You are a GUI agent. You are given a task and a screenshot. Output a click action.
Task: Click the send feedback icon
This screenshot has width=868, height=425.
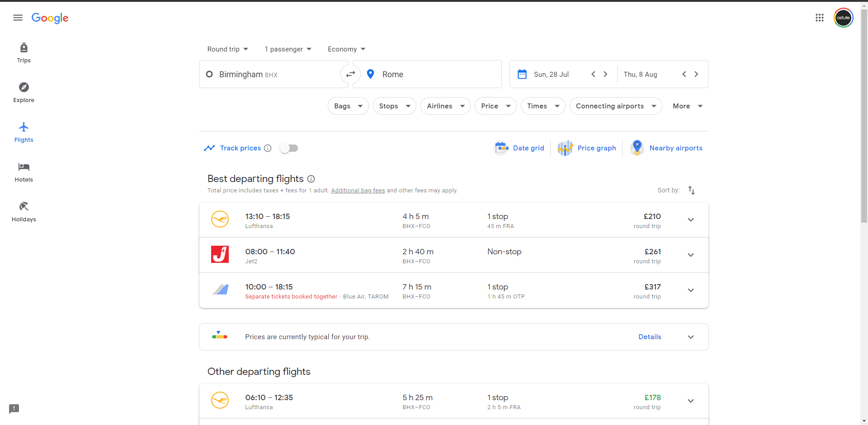coord(14,409)
